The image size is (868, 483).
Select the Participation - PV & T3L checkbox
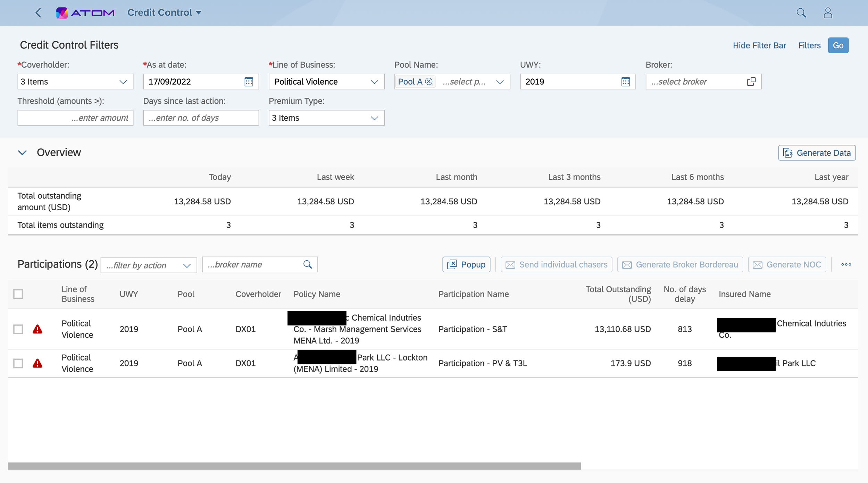18,363
